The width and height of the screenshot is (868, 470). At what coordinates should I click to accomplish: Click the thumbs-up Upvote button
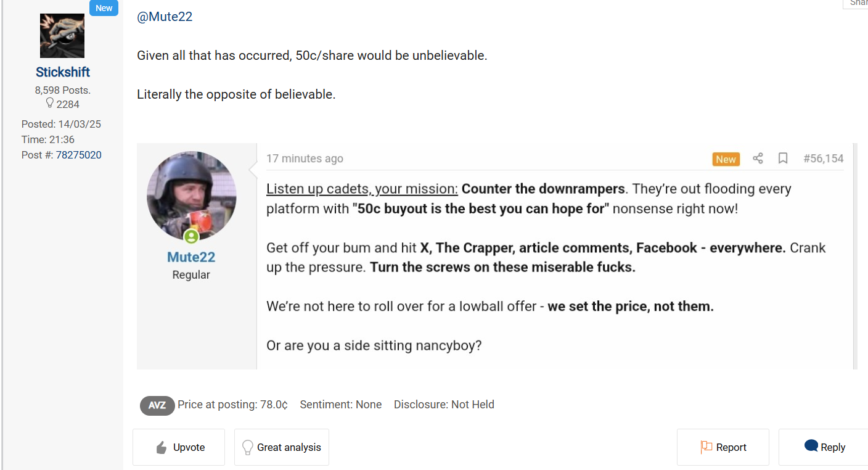(179, 447)
